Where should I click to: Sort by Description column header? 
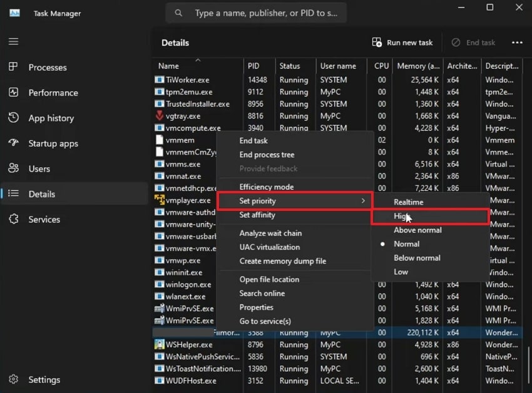click(x=502, y=66)
